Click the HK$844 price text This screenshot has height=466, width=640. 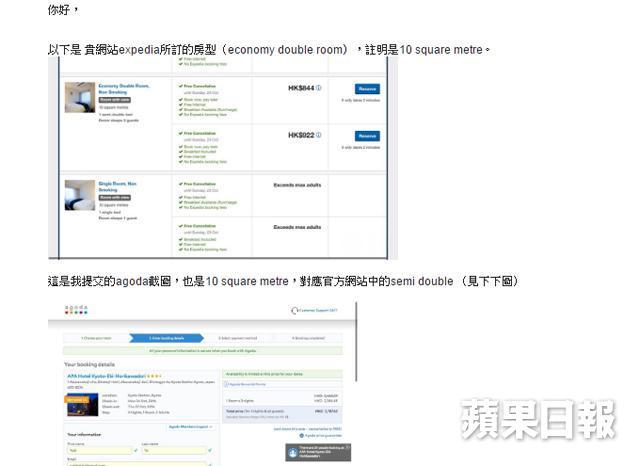coord(301,88)
